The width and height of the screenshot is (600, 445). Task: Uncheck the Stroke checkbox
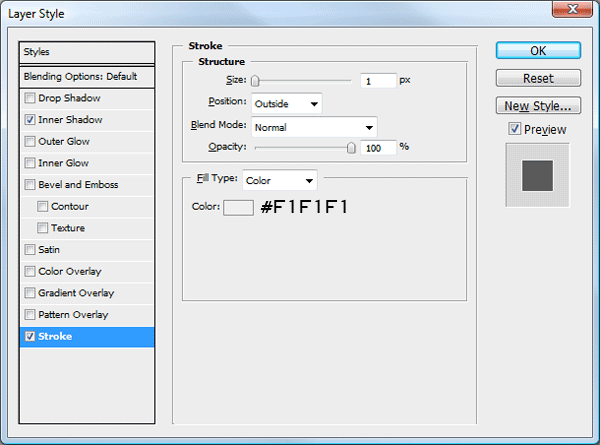(x=29, y=336)
